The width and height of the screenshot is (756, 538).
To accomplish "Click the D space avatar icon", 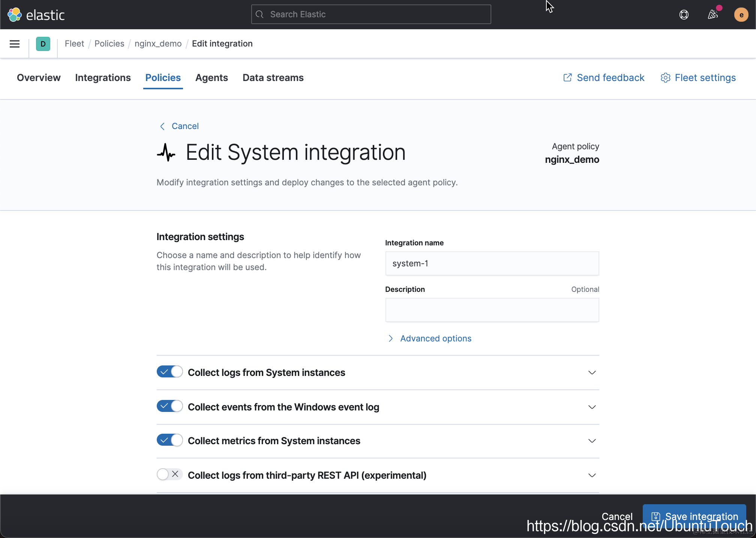I will click(43, 44).
